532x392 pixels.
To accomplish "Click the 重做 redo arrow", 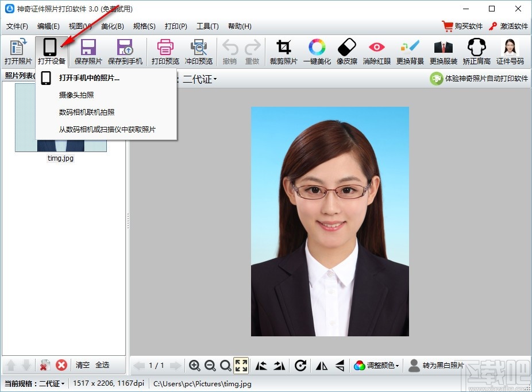I will 252,48.
